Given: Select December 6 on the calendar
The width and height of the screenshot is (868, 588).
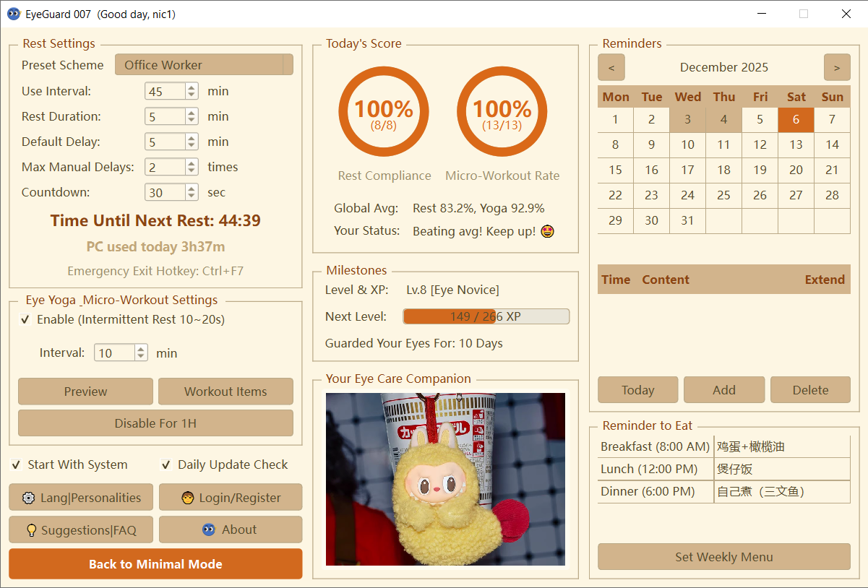Looking at the screenshot, I should 796,119.
